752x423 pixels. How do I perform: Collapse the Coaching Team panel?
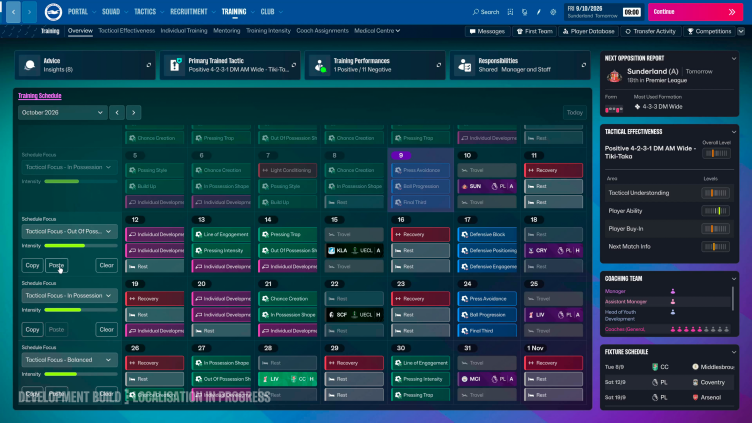tap(733, 279)
